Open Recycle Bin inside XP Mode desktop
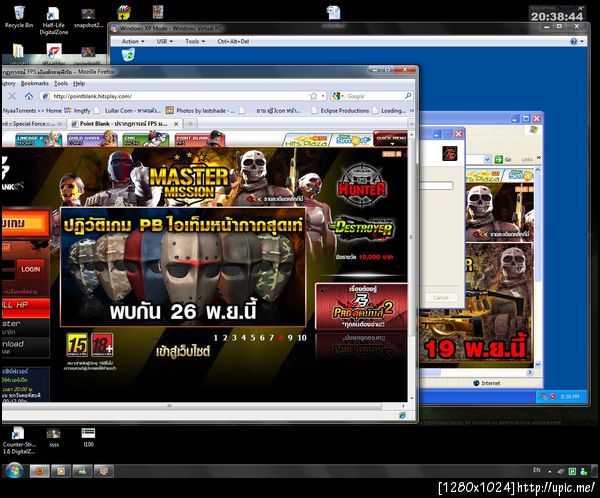The height and width of the screenshot is (498, 600). pos(128,55)
